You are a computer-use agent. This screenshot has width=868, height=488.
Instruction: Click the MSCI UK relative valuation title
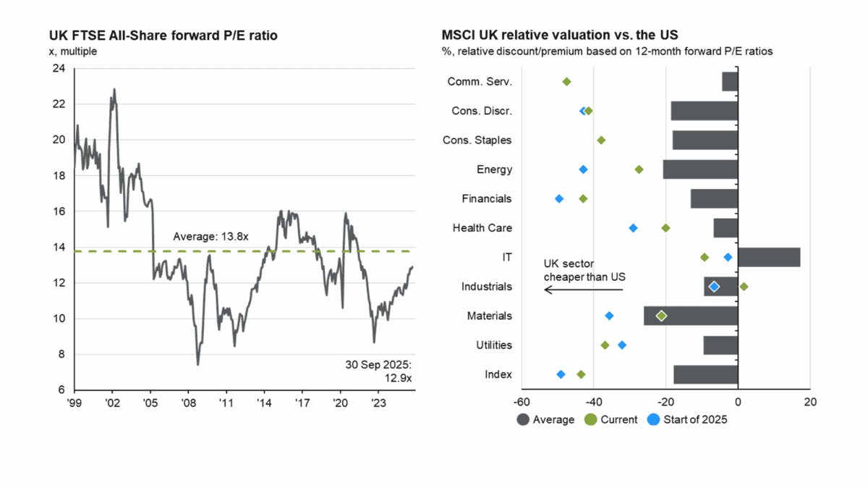pos(560,35)
